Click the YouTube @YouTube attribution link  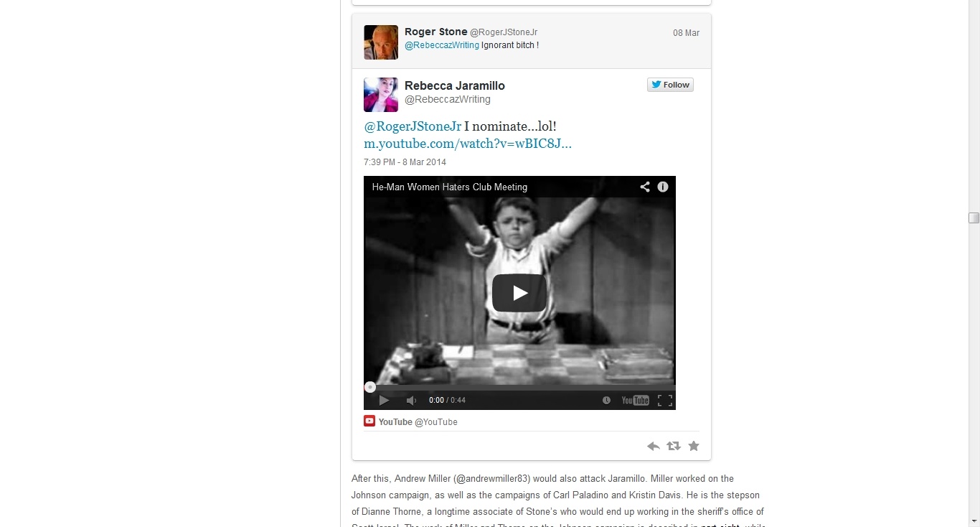point(410,421)
